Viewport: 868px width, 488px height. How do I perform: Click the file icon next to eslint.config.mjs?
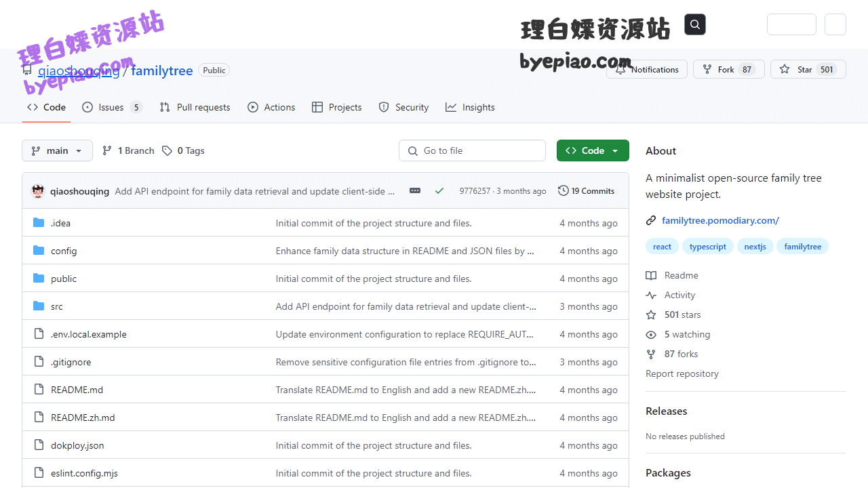pyautogui.click(x=39, y=473)
